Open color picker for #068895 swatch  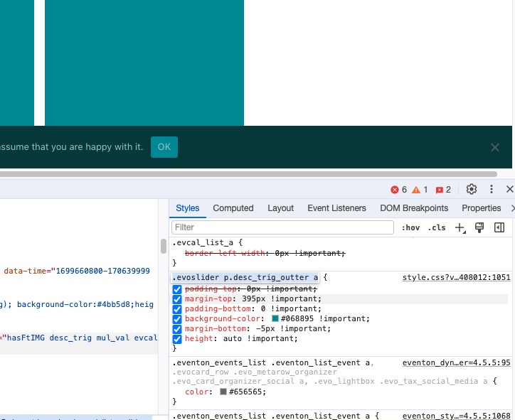275,318
